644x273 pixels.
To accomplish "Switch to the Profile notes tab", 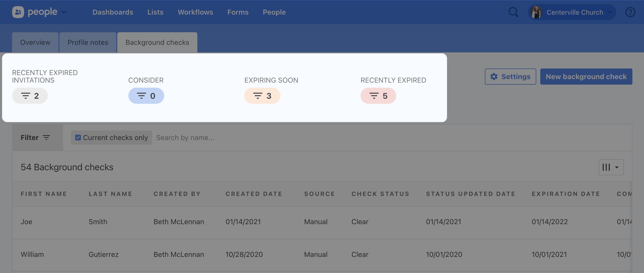I will click(88, 42).
